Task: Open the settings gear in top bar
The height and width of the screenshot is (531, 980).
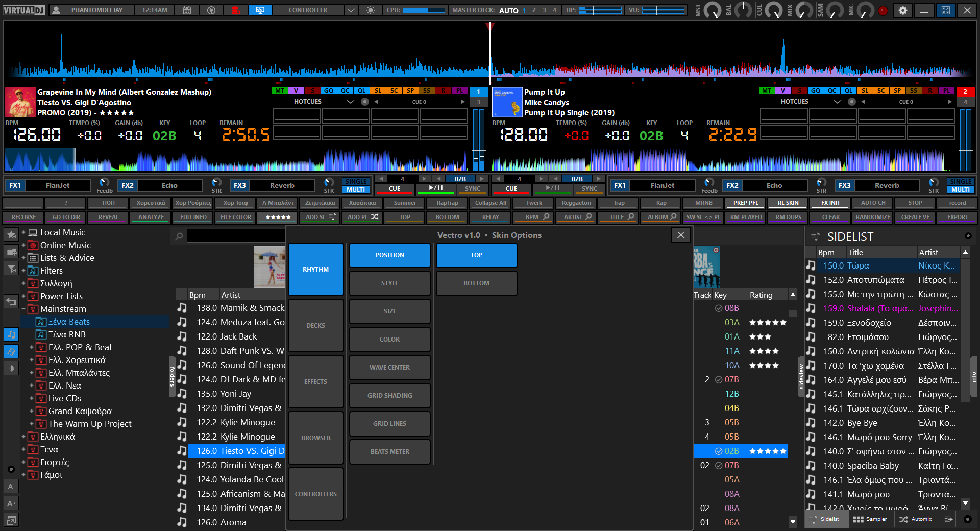Action: click(902, 10)
